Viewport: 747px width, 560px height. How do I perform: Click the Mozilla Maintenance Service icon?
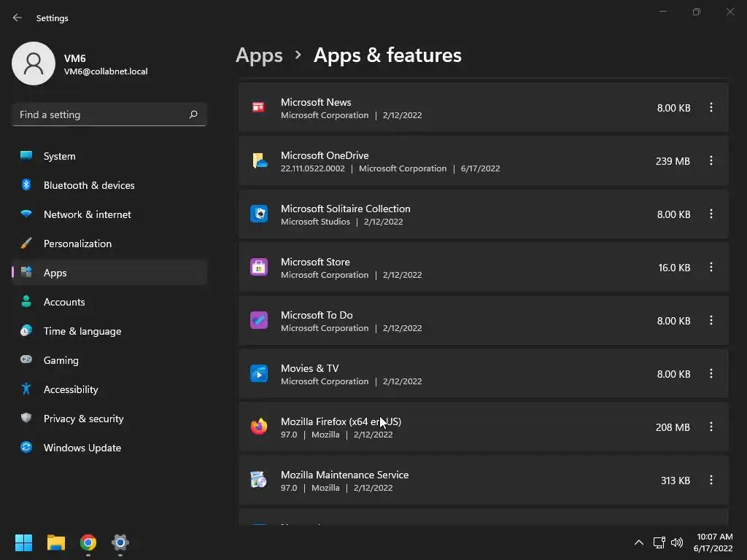(x=259, y=480)
